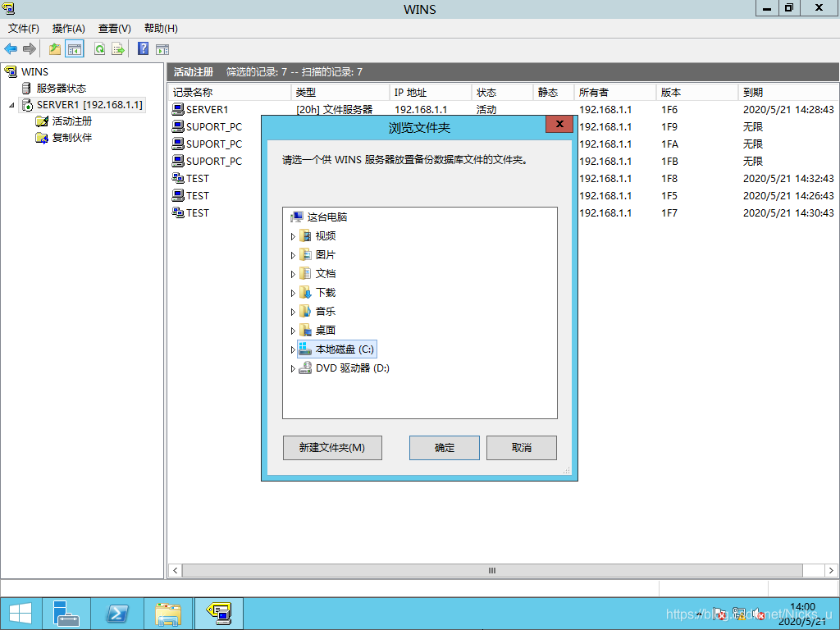840x630 pixels.
Task: Expand the 音乐 folder arrow
Action: tap(293, 312)
